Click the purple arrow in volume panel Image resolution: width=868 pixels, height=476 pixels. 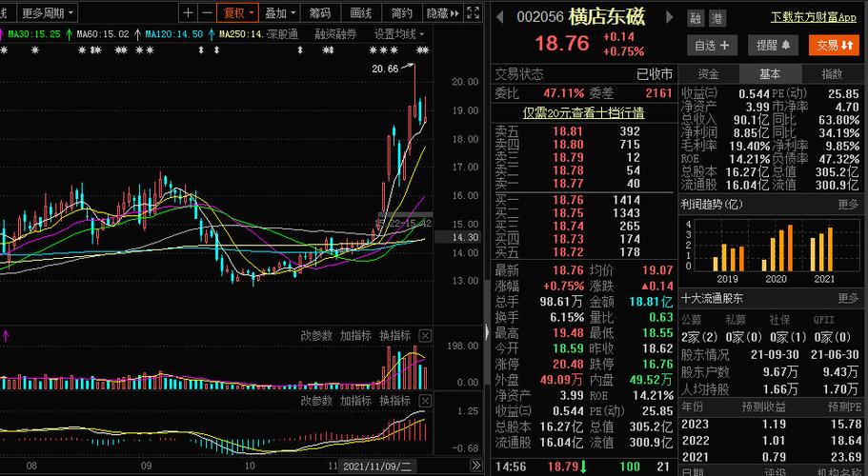(6, 335)
